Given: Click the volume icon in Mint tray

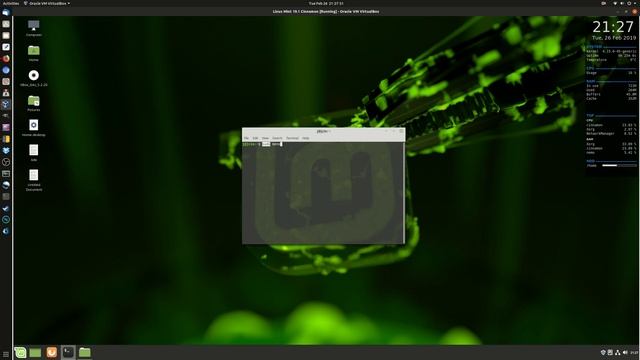Looking at the screenshot, I should 625,352.
